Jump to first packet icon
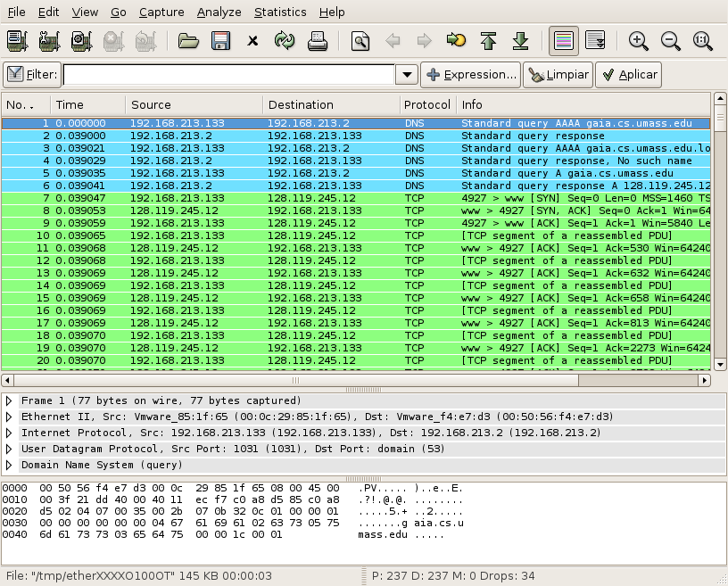This screenshot has width=728, height=586. click(488, 41)
